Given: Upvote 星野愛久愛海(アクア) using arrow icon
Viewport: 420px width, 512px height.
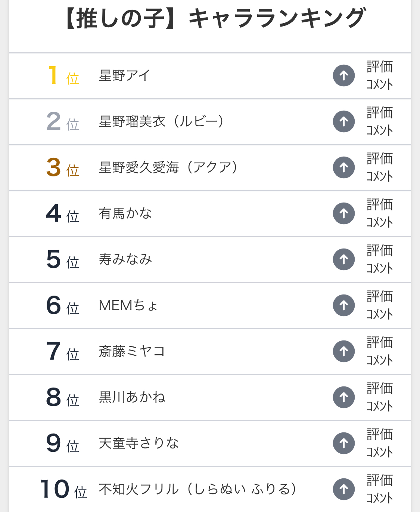Looking at the screenshot, I should (x=343, y=167).
